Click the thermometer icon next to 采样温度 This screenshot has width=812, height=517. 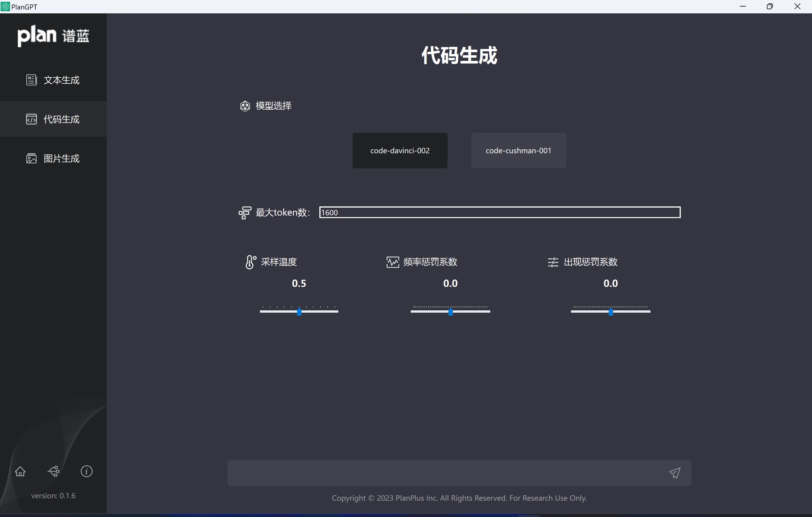(250, 262)
